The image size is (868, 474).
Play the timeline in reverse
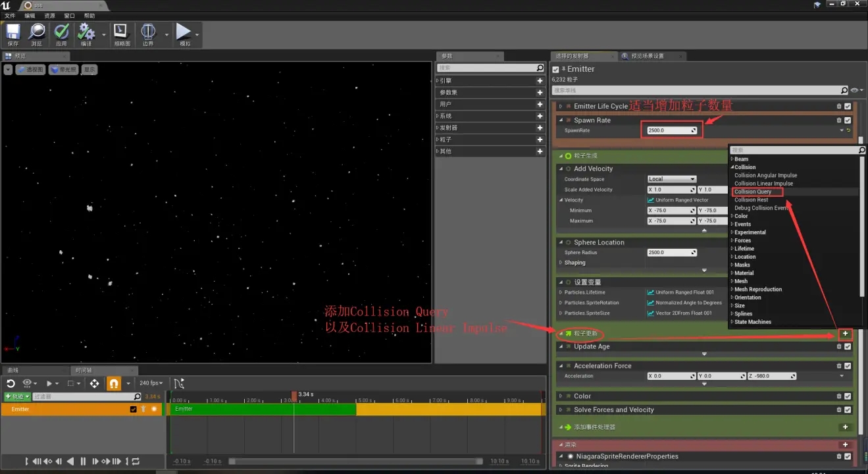point(71,461)
